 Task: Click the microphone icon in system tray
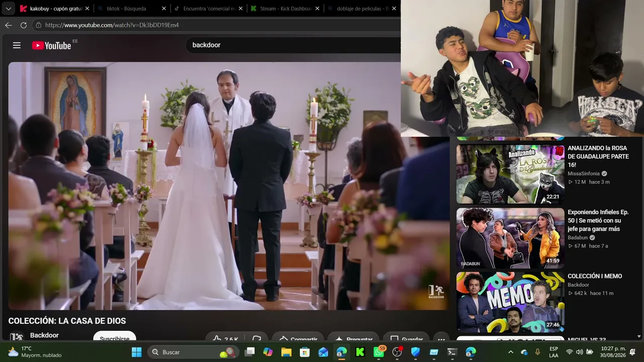pyautogui.click(x=537, y=352)
